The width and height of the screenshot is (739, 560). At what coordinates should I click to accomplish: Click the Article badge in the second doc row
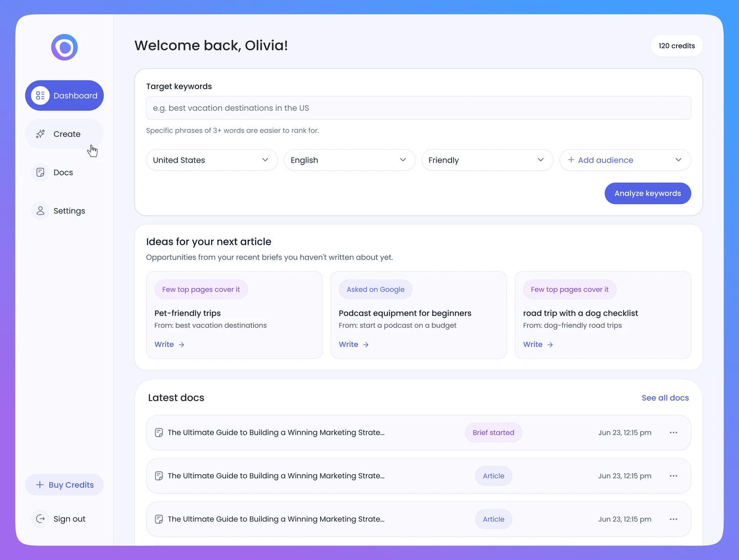[x=493, y=476]
